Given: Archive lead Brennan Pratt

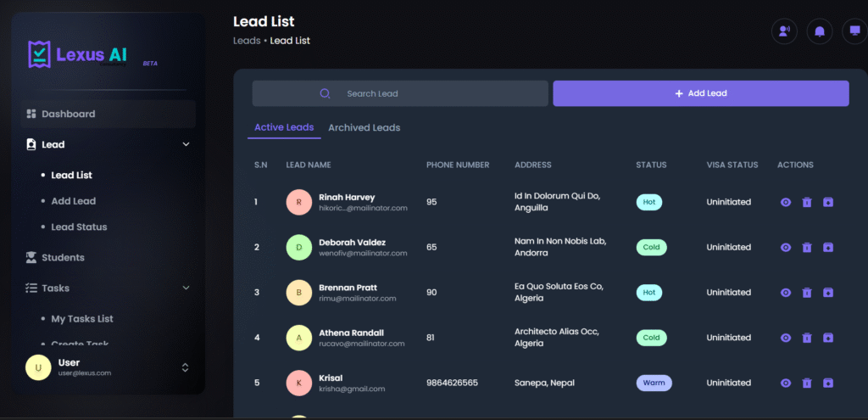Looking at the screenshot, I should [828, 293].
